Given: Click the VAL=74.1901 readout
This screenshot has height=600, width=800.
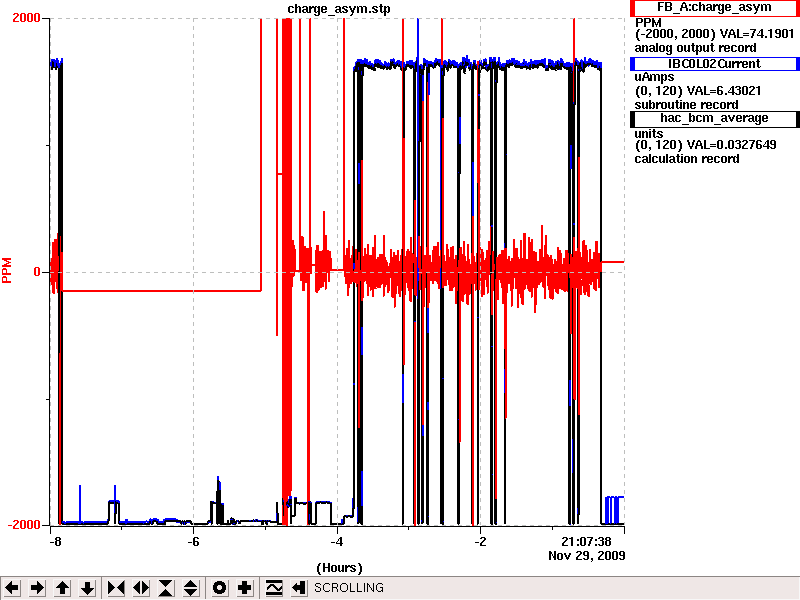Looking at the screenshot, I should [x=757, y=34].
